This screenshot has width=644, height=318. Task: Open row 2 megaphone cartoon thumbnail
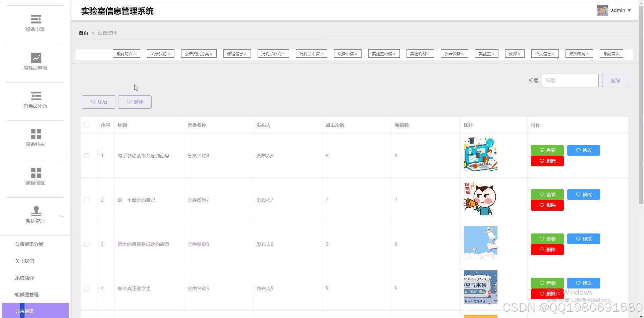[481, 199]
